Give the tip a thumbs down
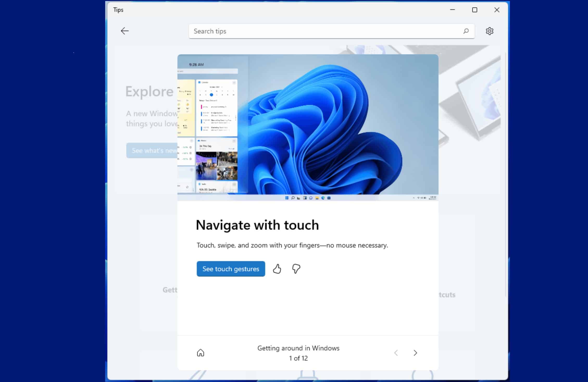Image resolution: width=588 pixels, height=382 pixels. [x=296, y=269]
